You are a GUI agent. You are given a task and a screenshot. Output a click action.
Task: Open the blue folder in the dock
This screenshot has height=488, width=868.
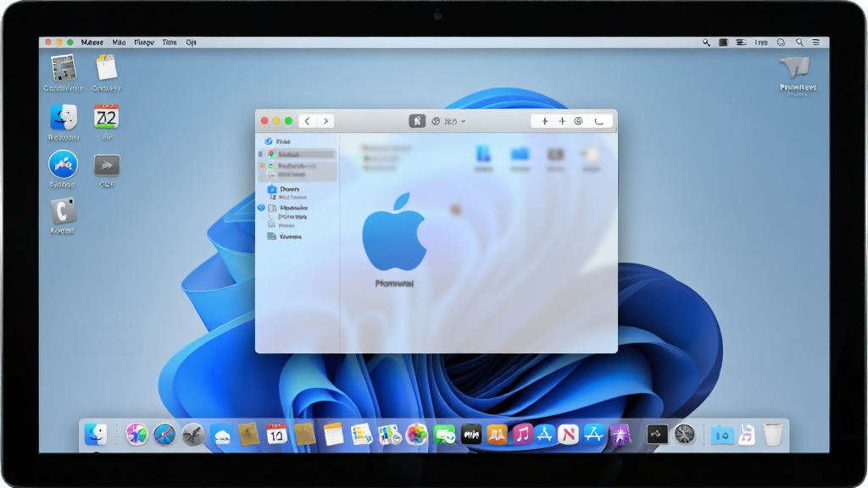(x=722, y=435)
